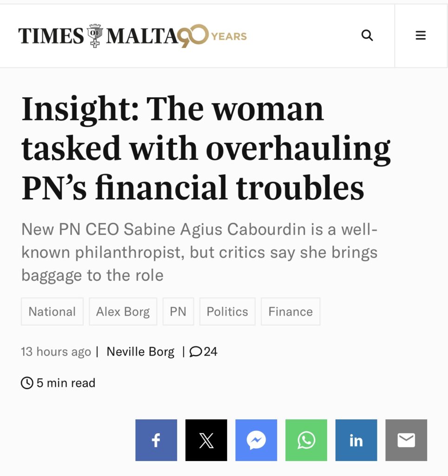Share article on LinkedIn
The height and width of the screenshot is (476, 448).
[x=356, y=440]
